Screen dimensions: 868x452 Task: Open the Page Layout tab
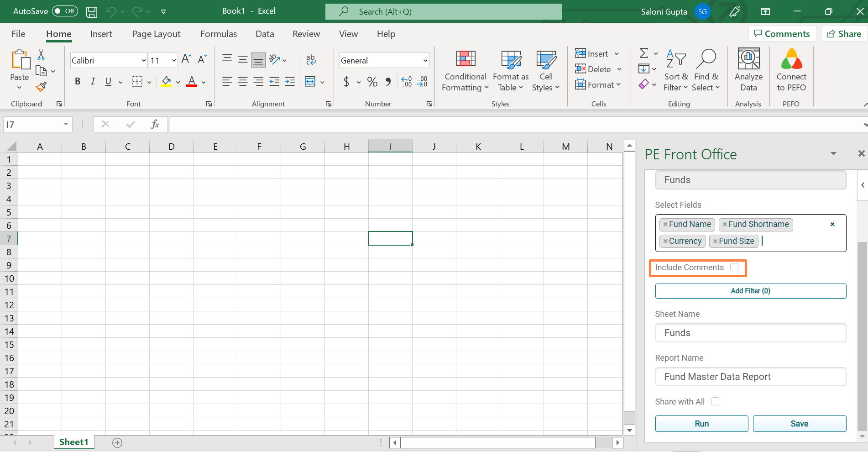coord(156,34)
